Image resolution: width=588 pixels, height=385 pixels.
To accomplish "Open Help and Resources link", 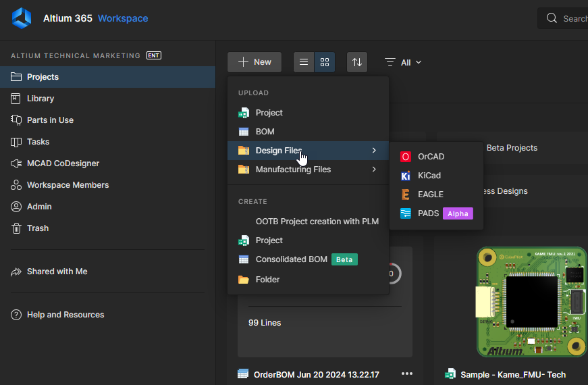I will point(65,315).
